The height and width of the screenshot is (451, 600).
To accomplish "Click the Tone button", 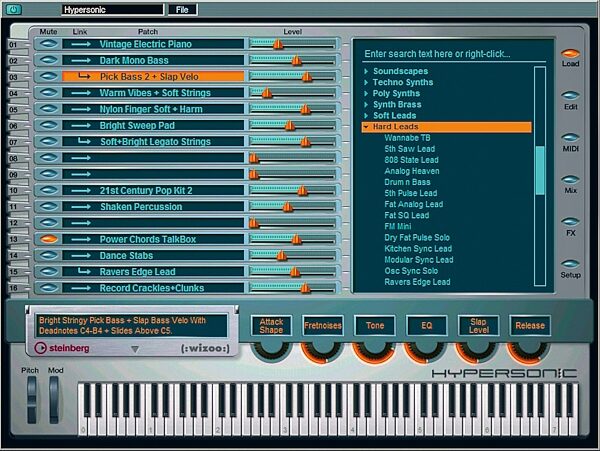I will coord(375,326).
